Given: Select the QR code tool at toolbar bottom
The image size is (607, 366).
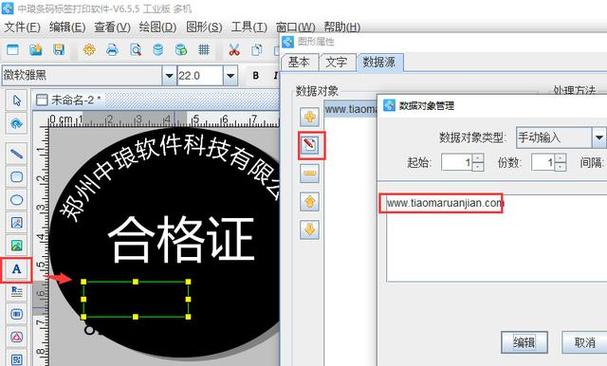Looking at the screenshot, I should click(x=16, y=359).
